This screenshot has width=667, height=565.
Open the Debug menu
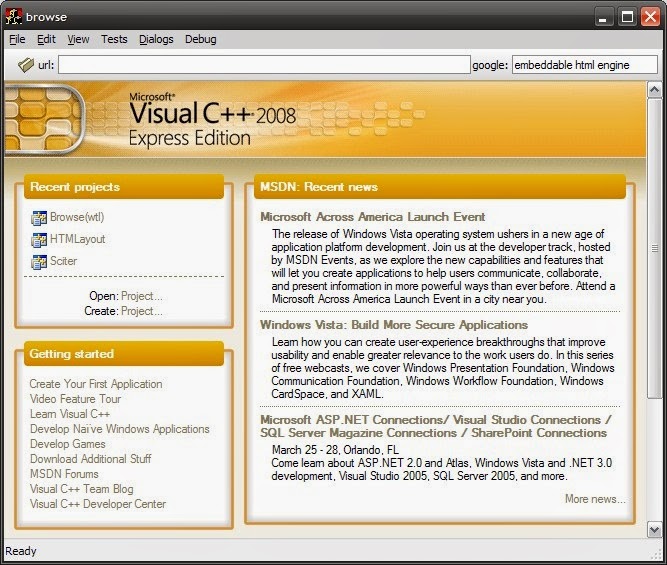pyautogui.click(x=200, y=39)
